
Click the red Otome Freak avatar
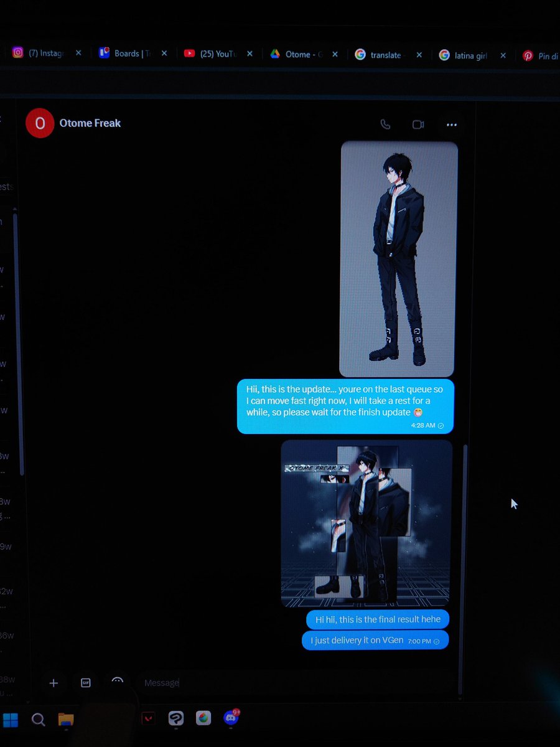click(40, 123)
